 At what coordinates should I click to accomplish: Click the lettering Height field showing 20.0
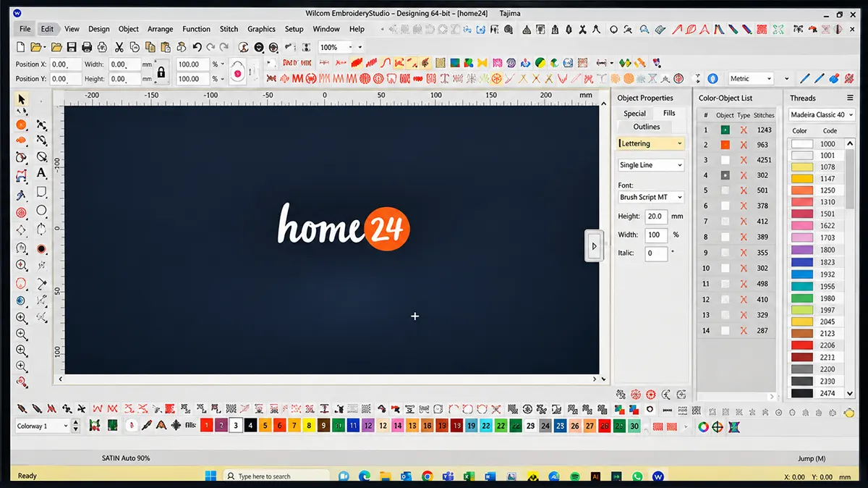657,216
